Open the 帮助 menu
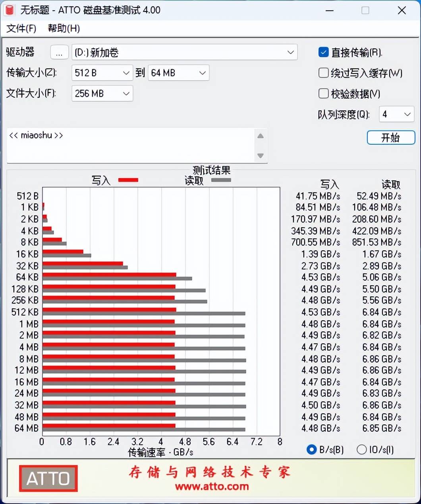Viewport: 421px width, 504px height. tap(64, 29)
